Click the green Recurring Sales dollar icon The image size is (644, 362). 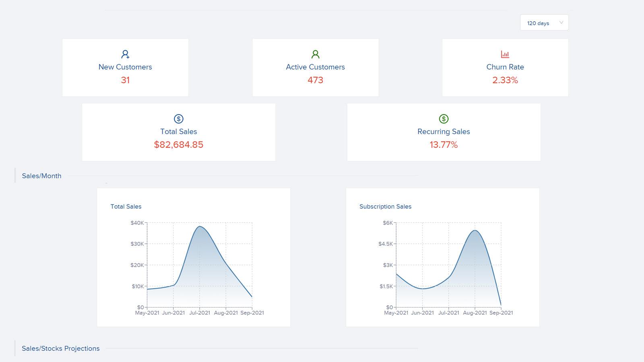444,118
